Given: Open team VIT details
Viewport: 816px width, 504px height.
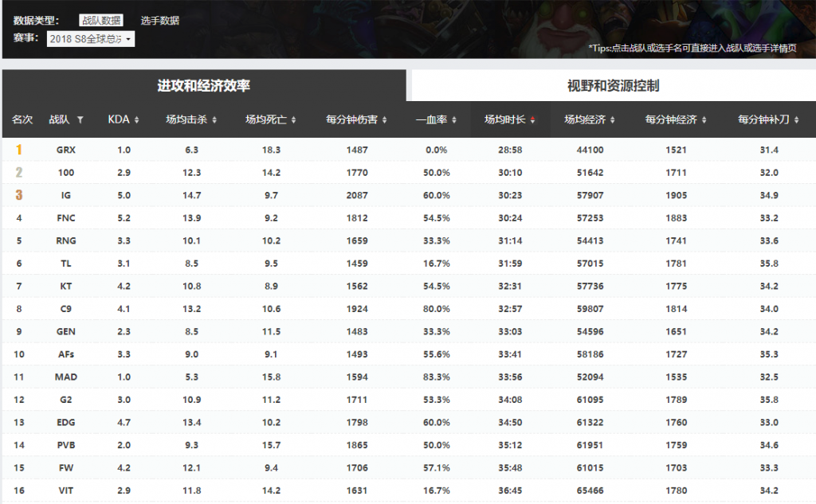Looking at the screenshot, I should click(x=66, y=490).
